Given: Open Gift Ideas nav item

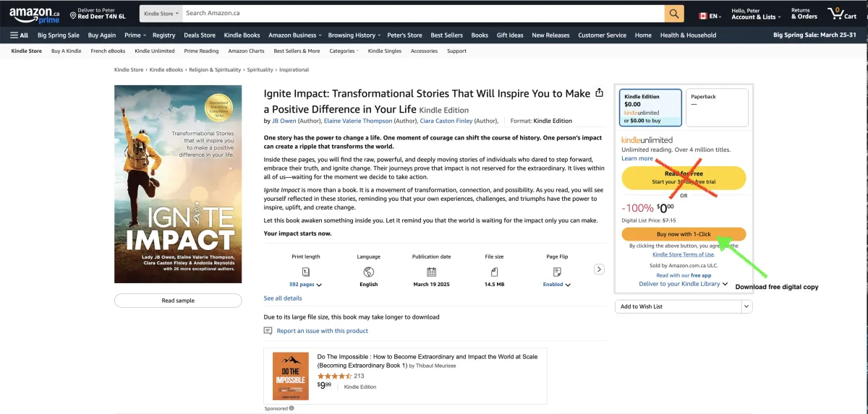Looking at the screenshot, I should [x=510, y=35].
